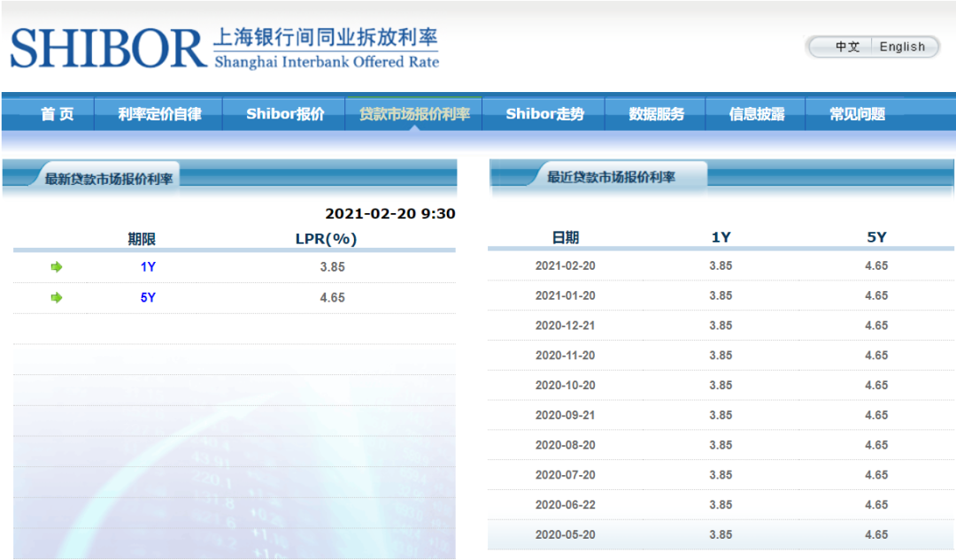Viewport: 956px width, 560px height.
Task: Click the 1Y rate for 2020-07-20
Action: 721,475
